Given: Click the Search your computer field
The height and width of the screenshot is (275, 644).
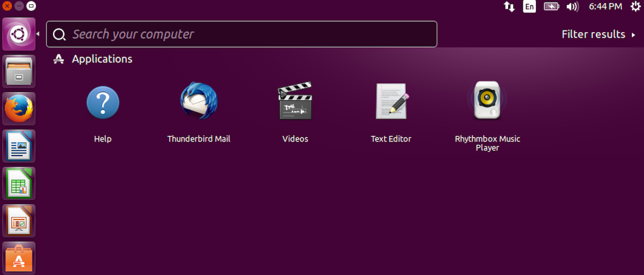Looking at the screenshot, I should pyautogui.click(x=242, y=34).
